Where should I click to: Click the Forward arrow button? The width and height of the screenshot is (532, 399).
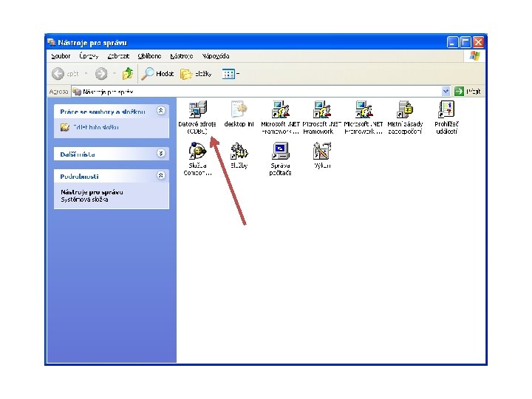101,74
